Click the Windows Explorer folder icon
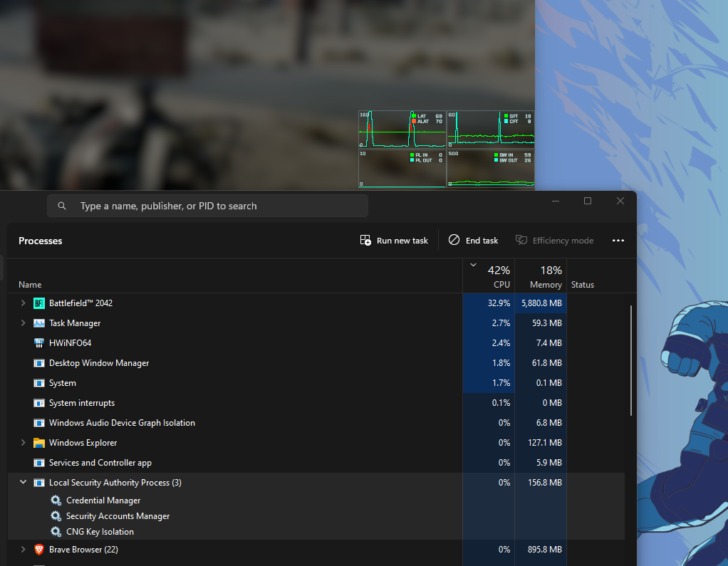 39,443
